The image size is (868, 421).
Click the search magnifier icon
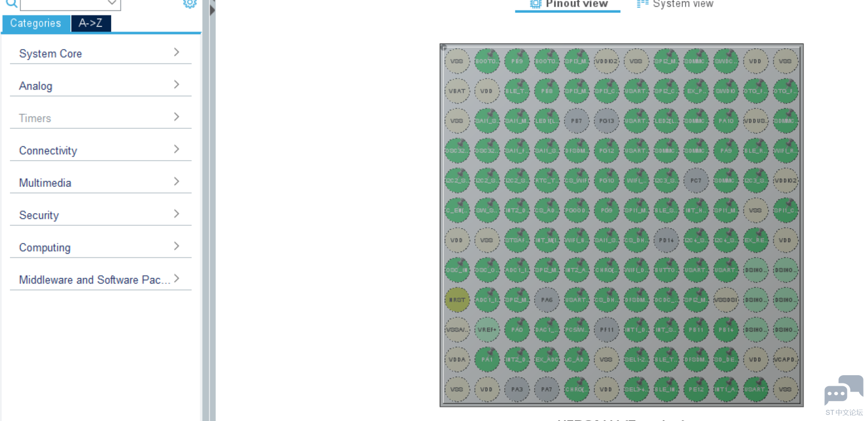11,3
